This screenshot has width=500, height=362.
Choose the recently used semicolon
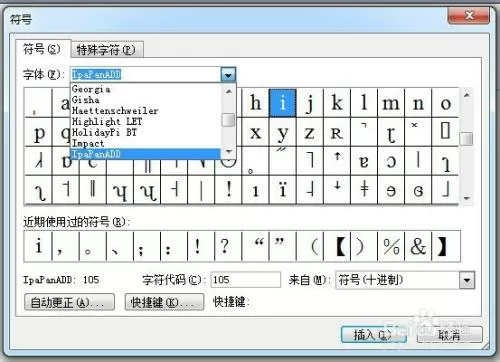(147, 247)
